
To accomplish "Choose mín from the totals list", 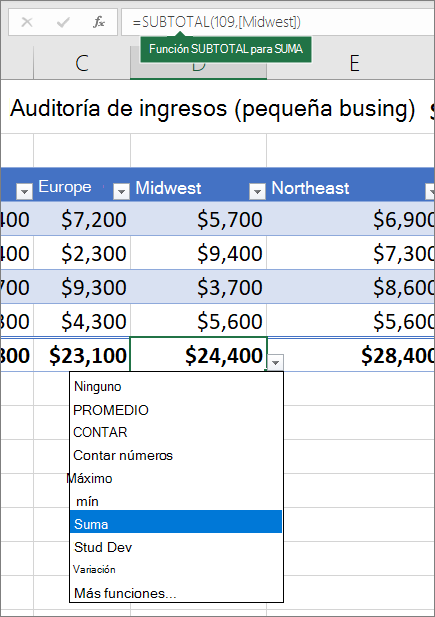I will click(176, 501).
